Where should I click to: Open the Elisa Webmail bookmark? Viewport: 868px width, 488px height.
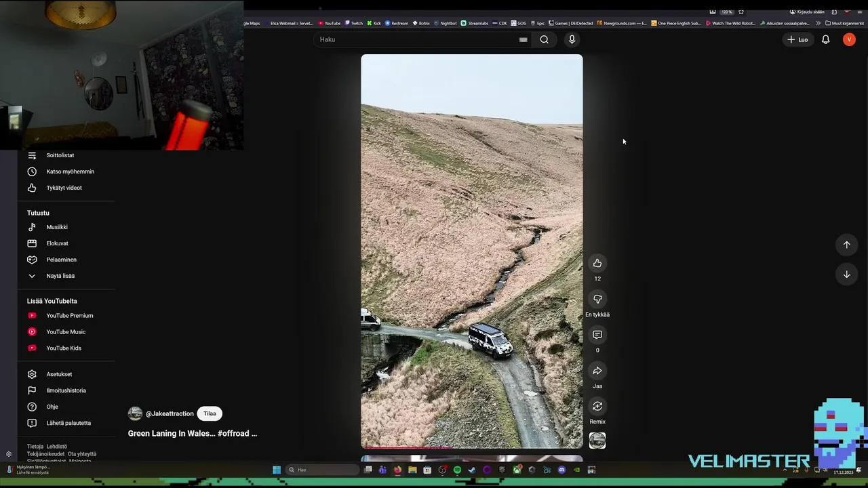288,23
